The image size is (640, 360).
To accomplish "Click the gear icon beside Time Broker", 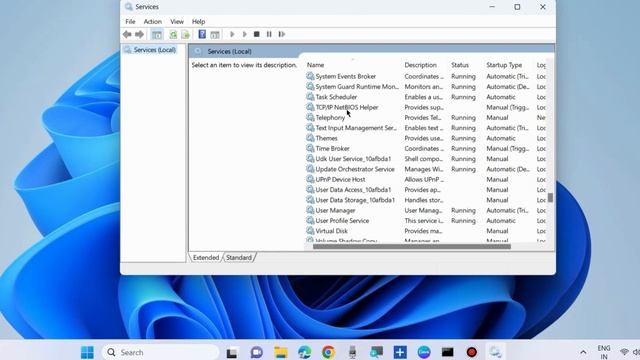I will pos(310,148).
